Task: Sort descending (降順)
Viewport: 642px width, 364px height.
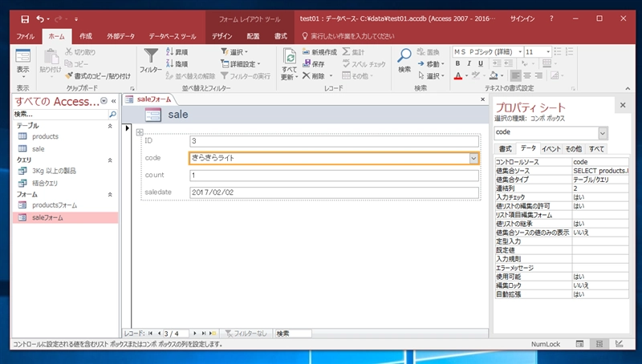Action: (177, 64)
